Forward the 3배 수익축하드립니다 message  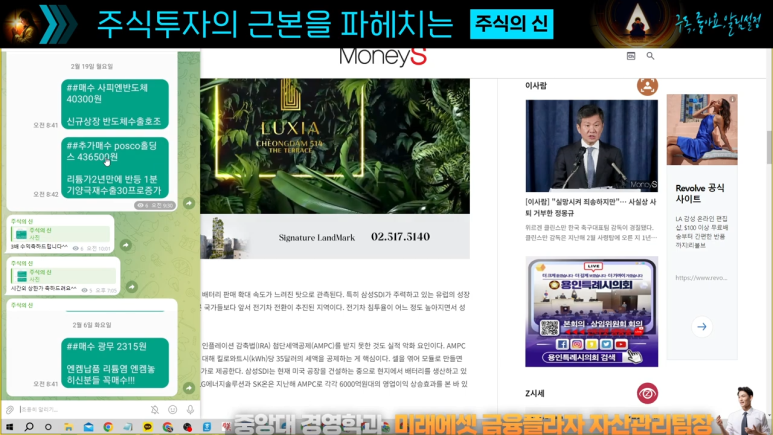point(126,245)
